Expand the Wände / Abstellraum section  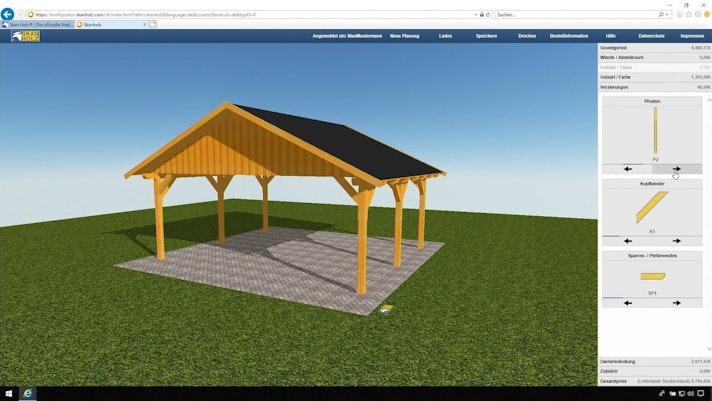(x=654, y=58)
